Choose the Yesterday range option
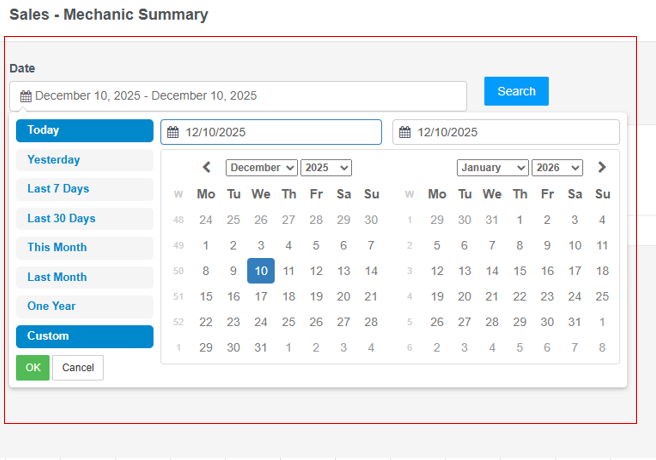This screenshot has width=656, height=460. [x=85, y=160]
